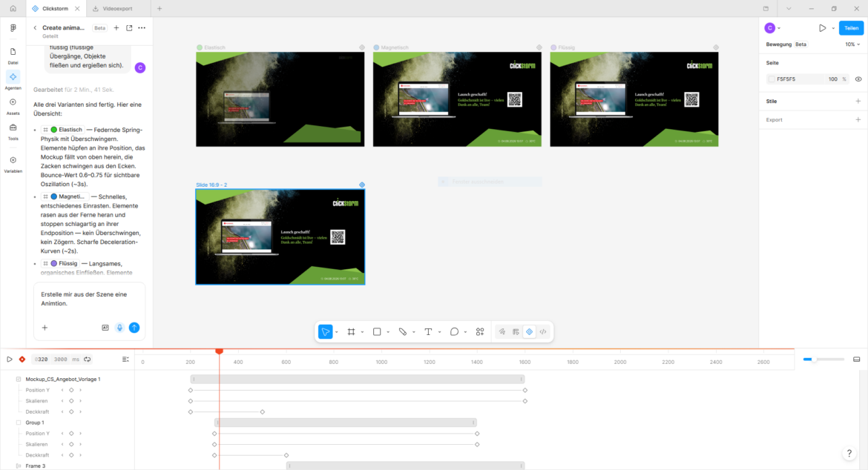Select the Slide 16:9 - 2 frame thumbnail

pyautogui.click(x=280, y=236)
